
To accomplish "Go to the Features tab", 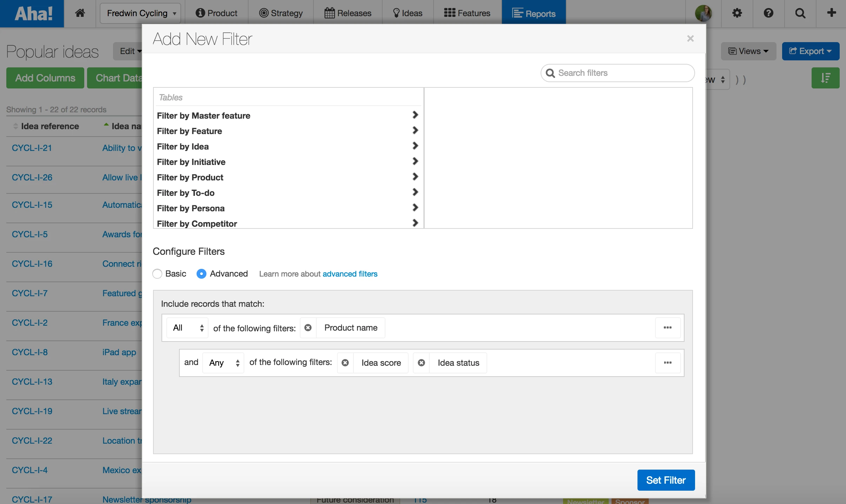I will click(x=467, y=13).
